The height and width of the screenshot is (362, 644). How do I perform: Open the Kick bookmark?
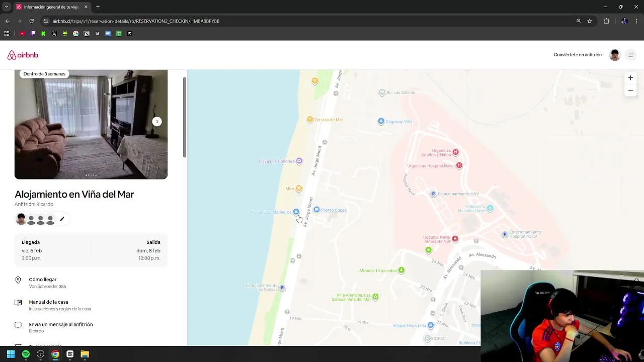[43, 34]
